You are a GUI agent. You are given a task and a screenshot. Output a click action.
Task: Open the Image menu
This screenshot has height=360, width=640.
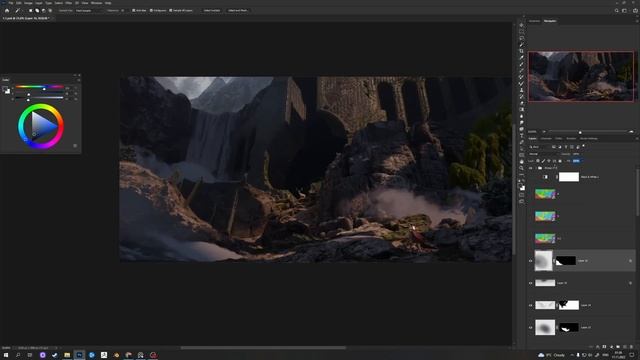pyautogui.click(x=28, y=3)
